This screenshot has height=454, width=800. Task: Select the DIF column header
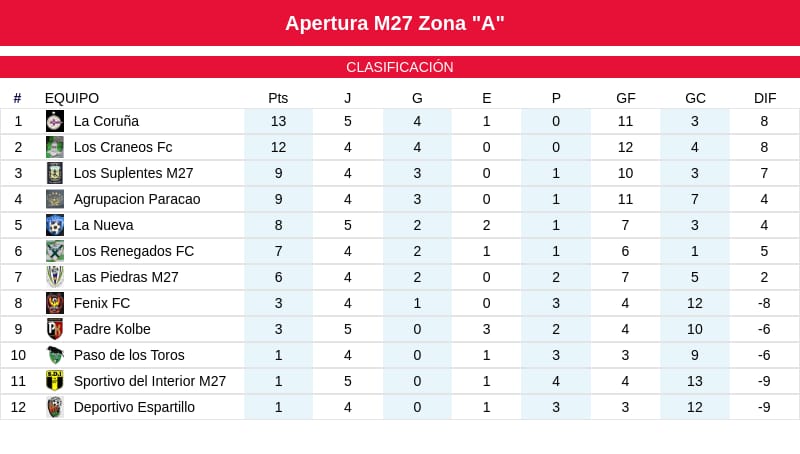pos(765,98)
